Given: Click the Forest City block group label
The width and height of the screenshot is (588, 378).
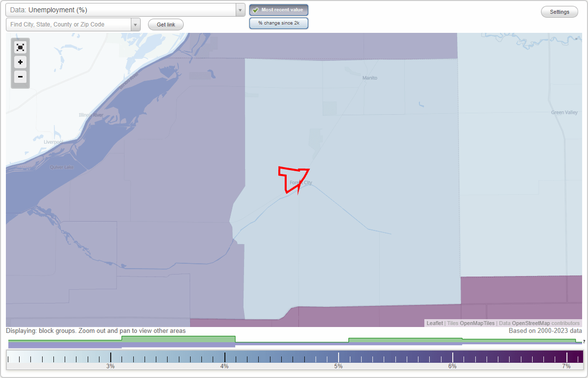Looking at the screenshot, I should [301, 183].
